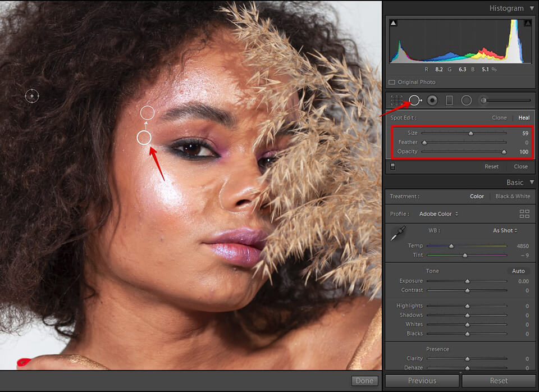Toggle highlight clipping indicator in histogram
Viewport: 539px width, 392px height.
click(527, 23)
